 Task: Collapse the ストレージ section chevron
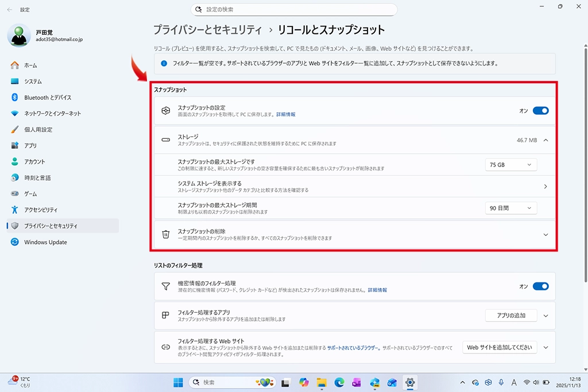coord(545,139)
